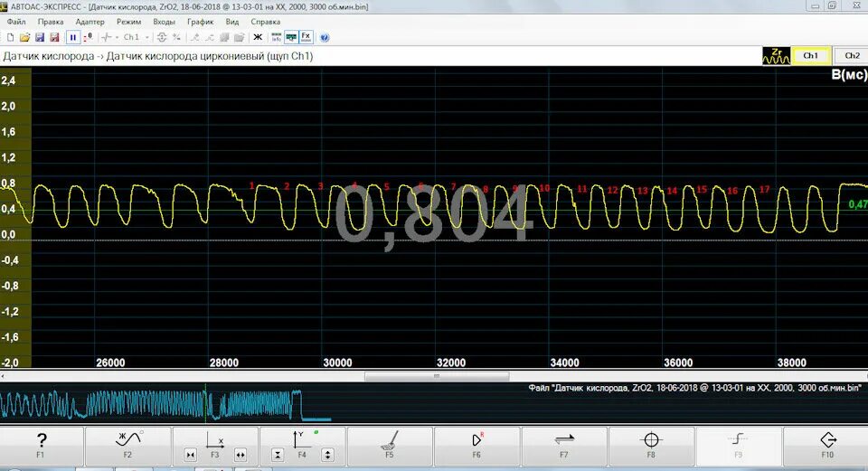Open the Ch1 channel dropdown in the toolbar
The width and height of the screenshot is (868, 471).
(137, 37)
